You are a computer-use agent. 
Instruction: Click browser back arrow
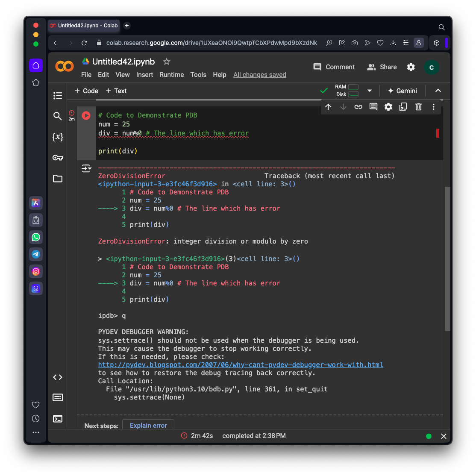[x=55, y=43]
